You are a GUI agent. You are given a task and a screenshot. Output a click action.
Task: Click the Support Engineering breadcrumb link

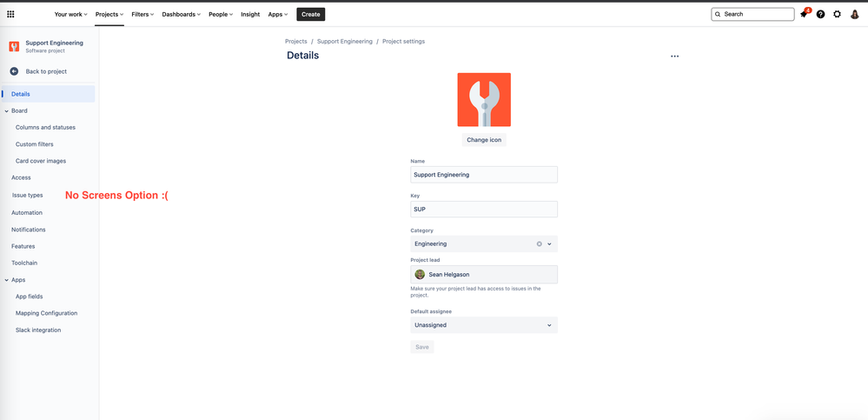(x=345, y=42)
